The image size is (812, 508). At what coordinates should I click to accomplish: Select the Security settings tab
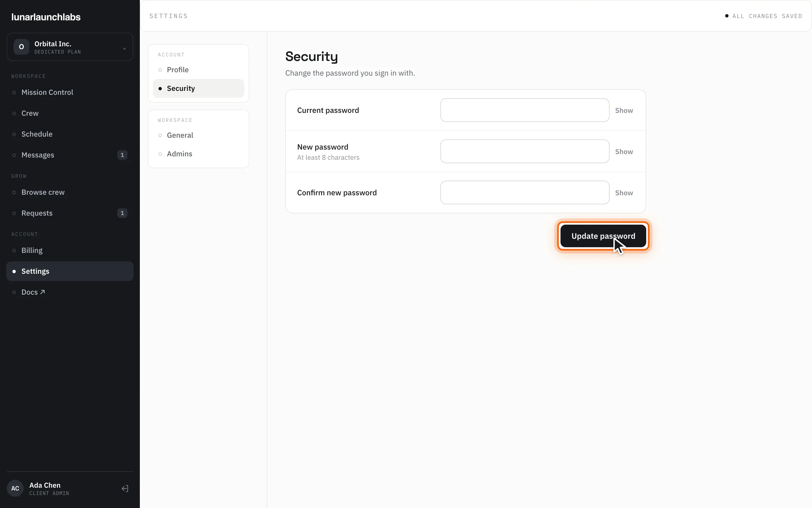198,88
